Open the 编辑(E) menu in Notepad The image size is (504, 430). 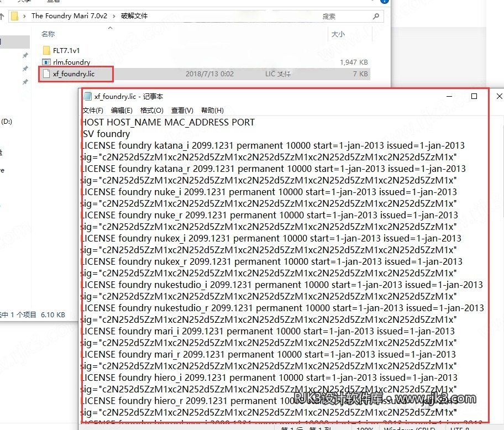tap(122, 110)
